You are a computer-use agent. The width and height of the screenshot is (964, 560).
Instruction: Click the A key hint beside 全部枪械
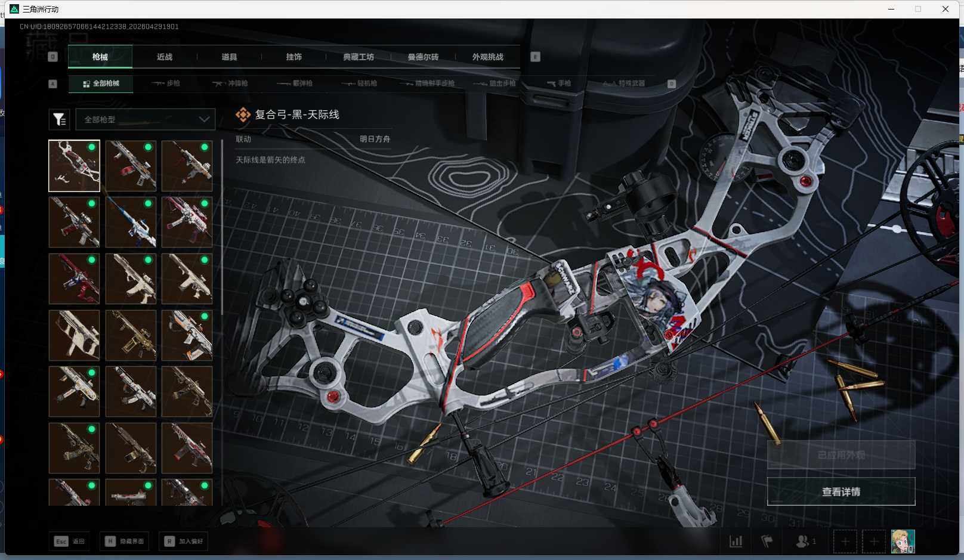coord(52,84)
